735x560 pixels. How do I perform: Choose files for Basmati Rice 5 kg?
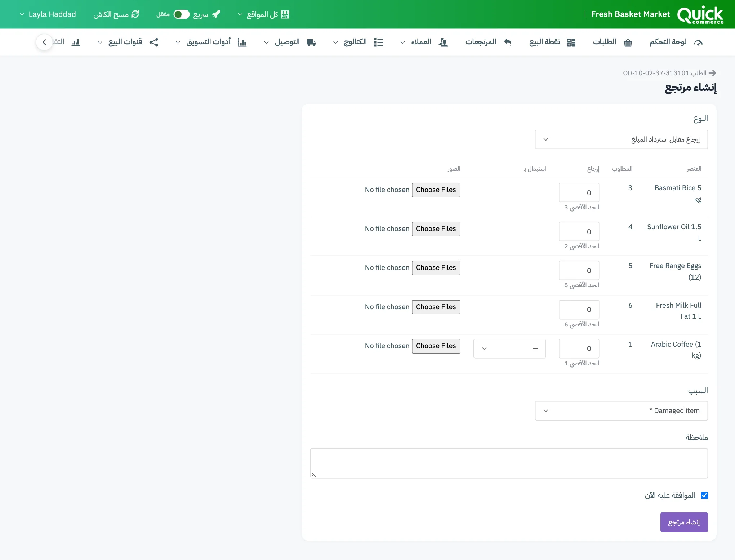[436, 190]
